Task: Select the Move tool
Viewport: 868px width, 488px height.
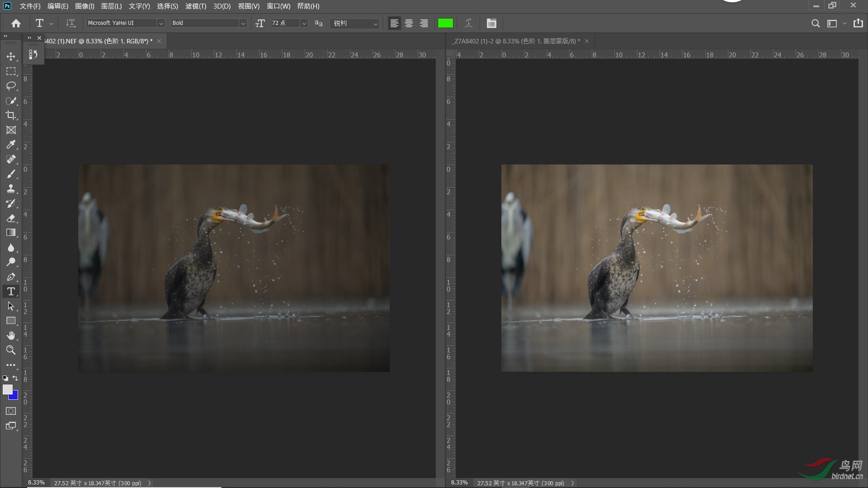Action: pos(11,56)
